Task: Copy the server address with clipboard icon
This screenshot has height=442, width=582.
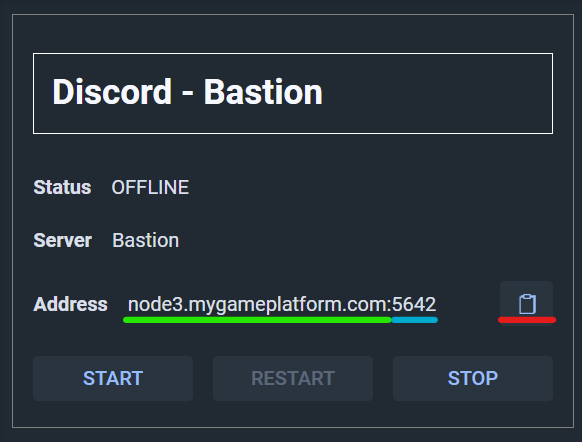Action: pyautogui.click(x=526, y=302)
